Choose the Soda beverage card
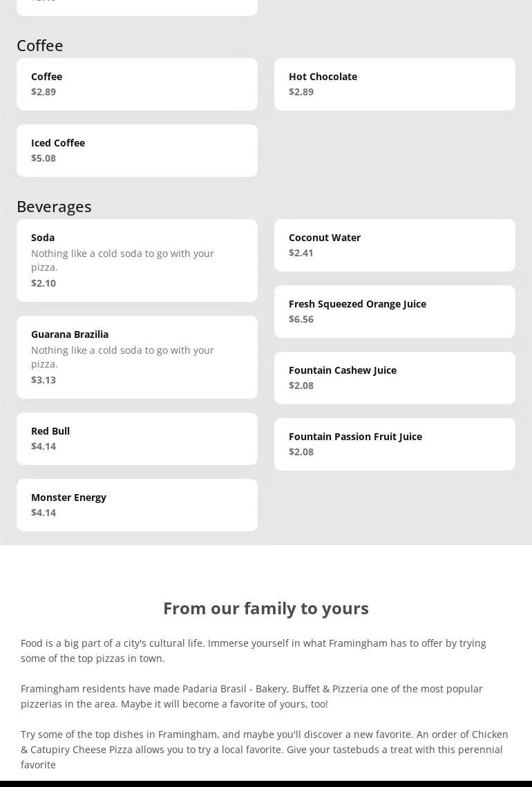This screenshot has width=532, height=787. (x=137, y=260)
